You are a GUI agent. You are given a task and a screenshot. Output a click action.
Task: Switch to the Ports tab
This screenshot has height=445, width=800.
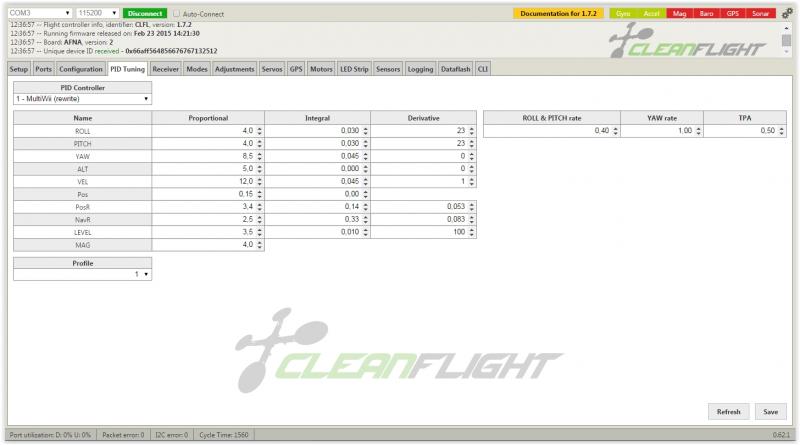43,69
